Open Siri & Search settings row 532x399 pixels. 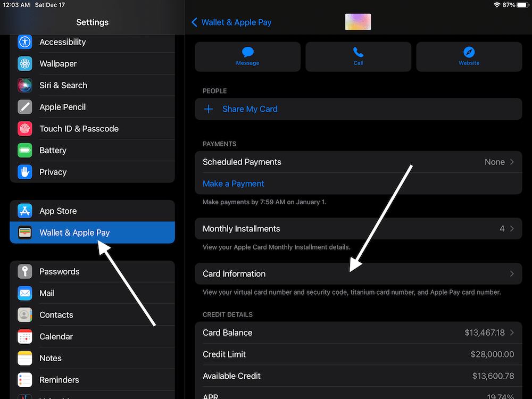pos(92,86)
